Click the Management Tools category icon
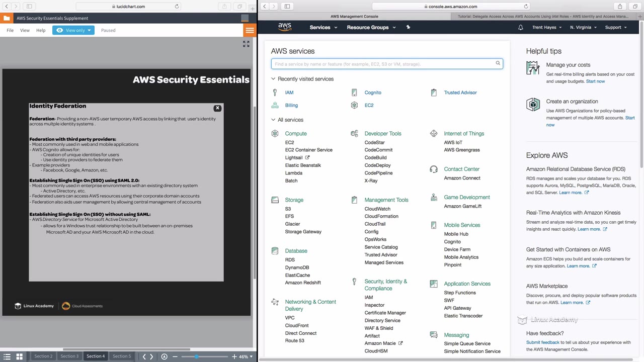644x362 pixels. click(x=354, y=200)
